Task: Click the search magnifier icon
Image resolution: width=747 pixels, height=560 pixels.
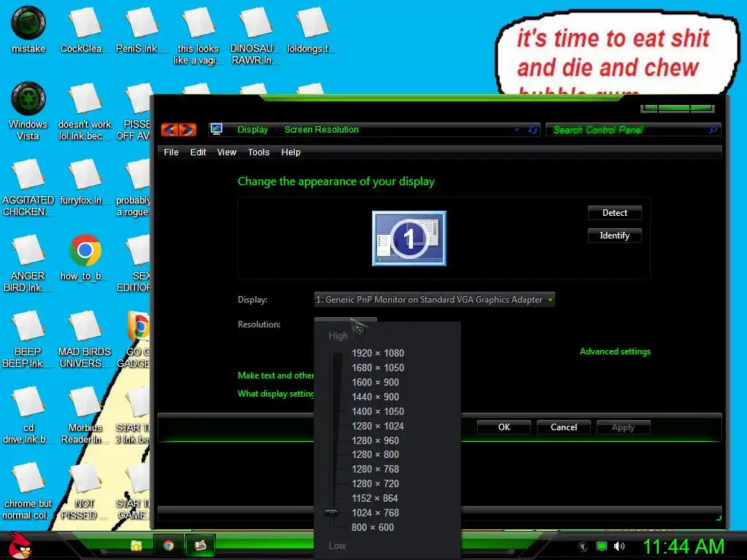Action: [713, 130]
